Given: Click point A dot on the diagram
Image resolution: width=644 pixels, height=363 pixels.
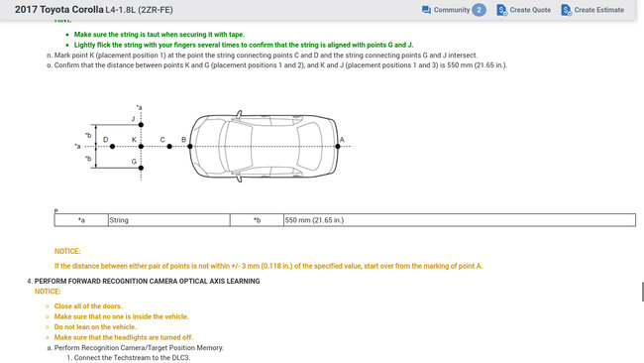Looking at the screenshot, I should pyautogui.click(x=338, y=147).
